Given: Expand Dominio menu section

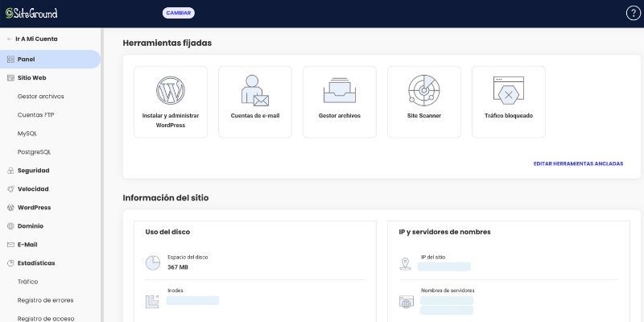Looking at the screenshot, I should [31, 226].
